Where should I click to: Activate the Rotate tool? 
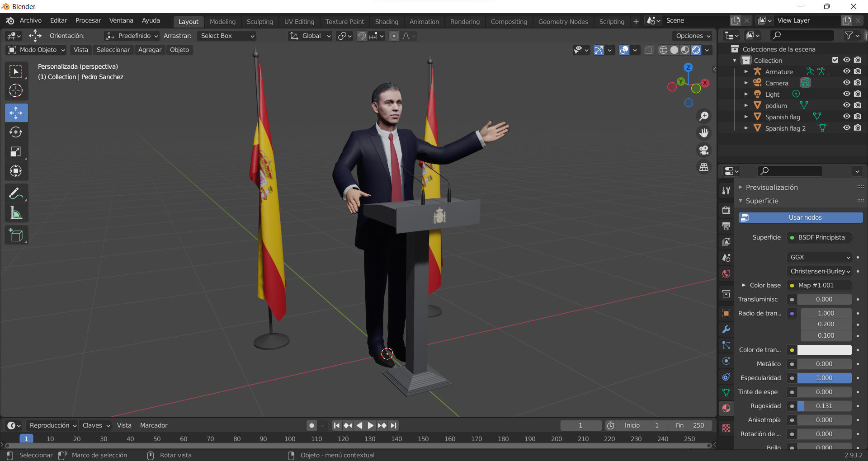pos(16,132)
